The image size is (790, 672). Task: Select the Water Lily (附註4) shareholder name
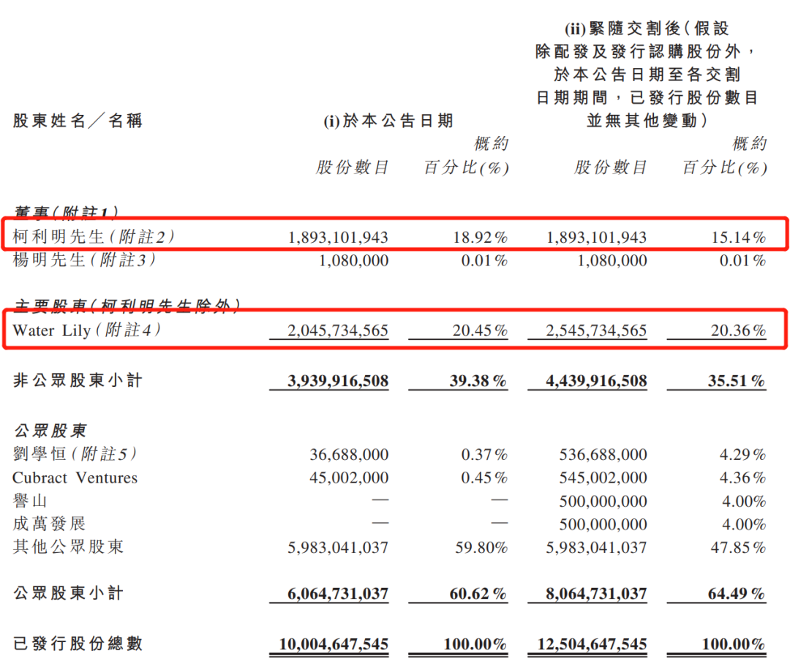coord(86,331)
